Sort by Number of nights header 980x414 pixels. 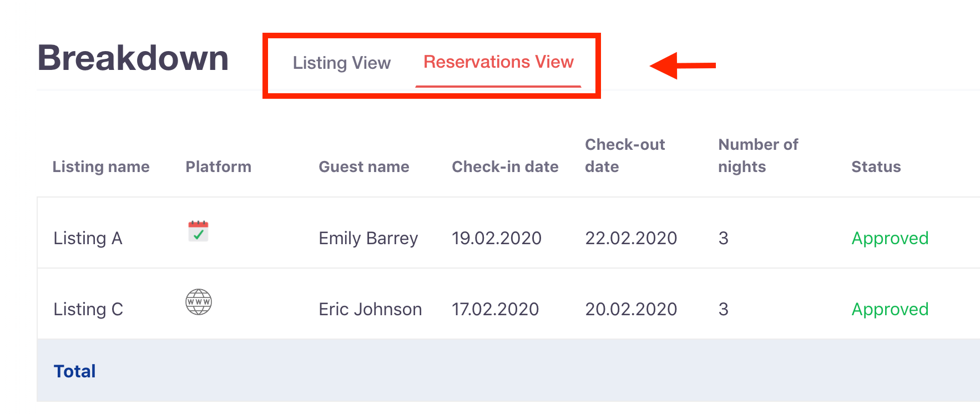758,155
